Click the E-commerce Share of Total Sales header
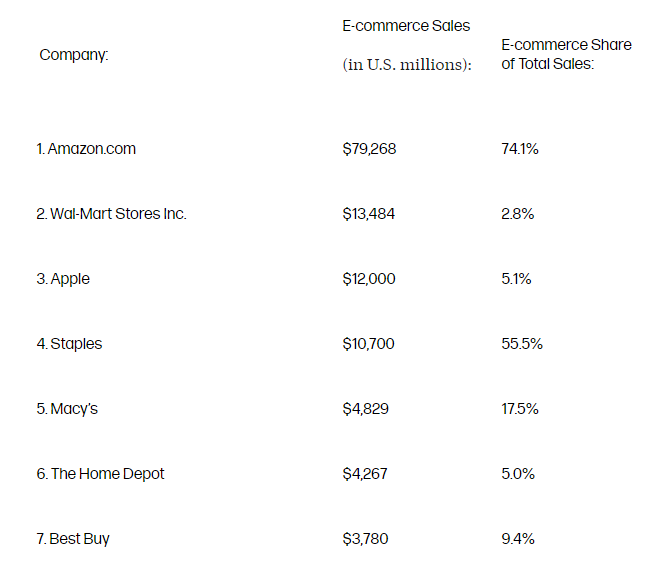Screen dimensions: 651x563 pyautogui.click(x=566, y=54)
